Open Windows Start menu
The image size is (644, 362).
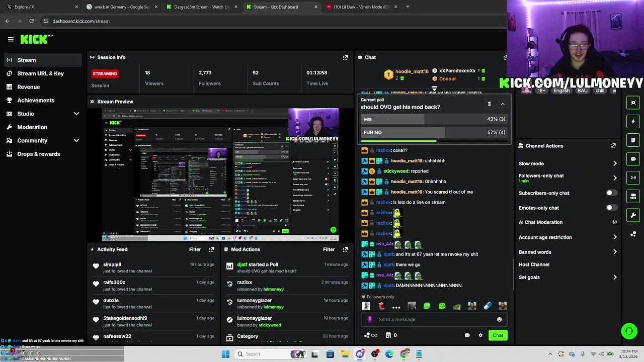(225, 354)
